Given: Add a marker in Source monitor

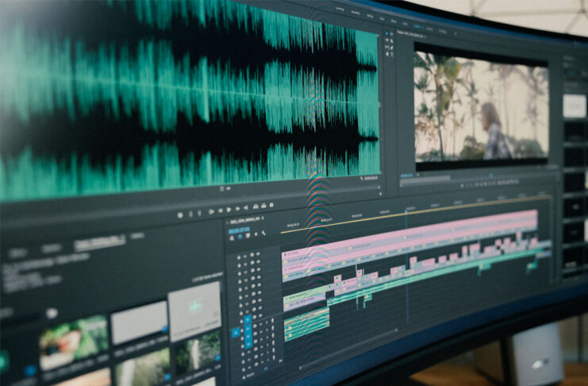Looking at the screenshot, I should tap(180, 215).
